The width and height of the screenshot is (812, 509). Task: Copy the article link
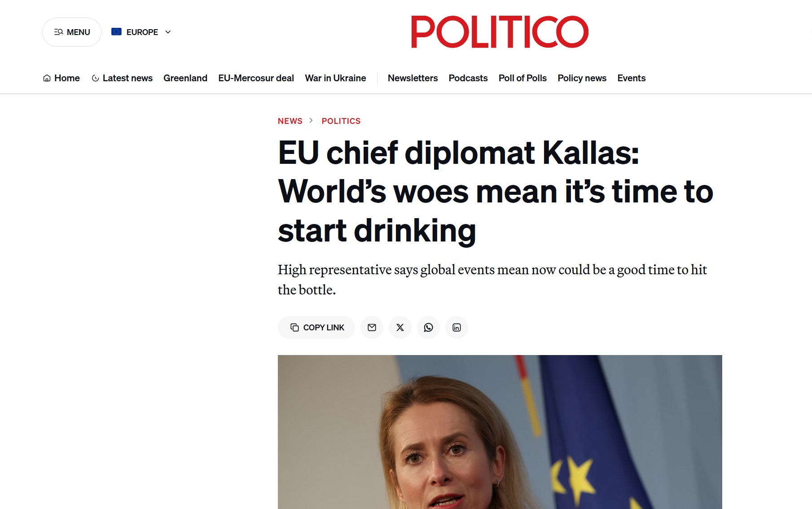pos(316,328)
